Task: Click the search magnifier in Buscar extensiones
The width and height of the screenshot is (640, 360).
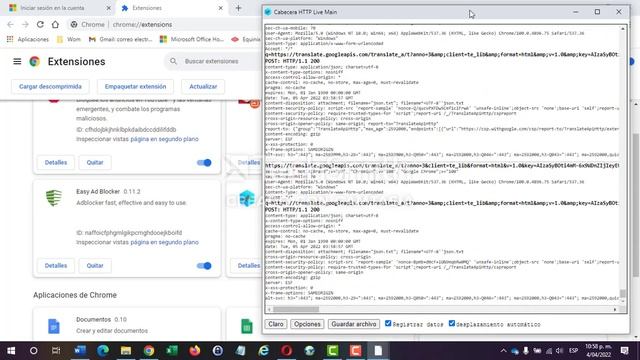Action: [x=173, y=61]
